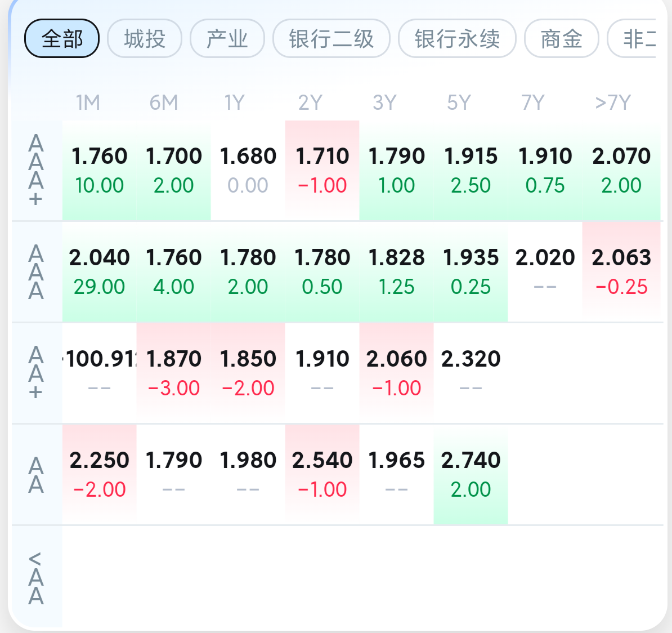Open the 产业 category tab
672x633 pixels.
pos(227,39)
